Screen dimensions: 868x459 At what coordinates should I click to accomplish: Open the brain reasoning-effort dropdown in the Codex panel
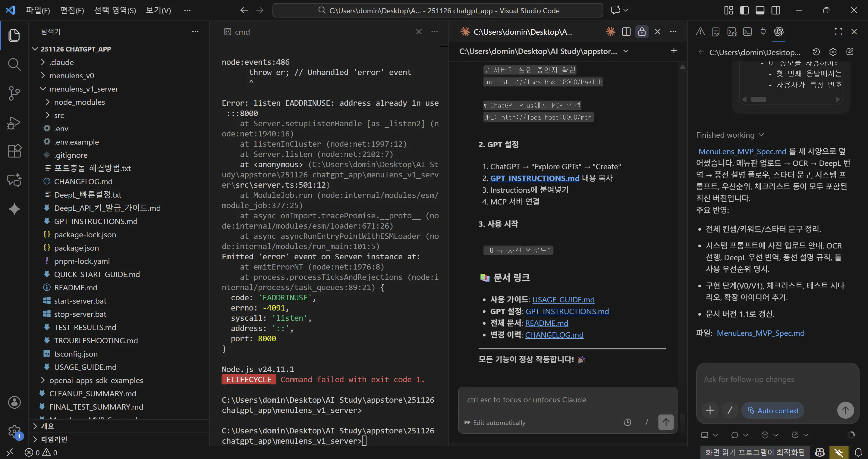[x=800, y=435]
